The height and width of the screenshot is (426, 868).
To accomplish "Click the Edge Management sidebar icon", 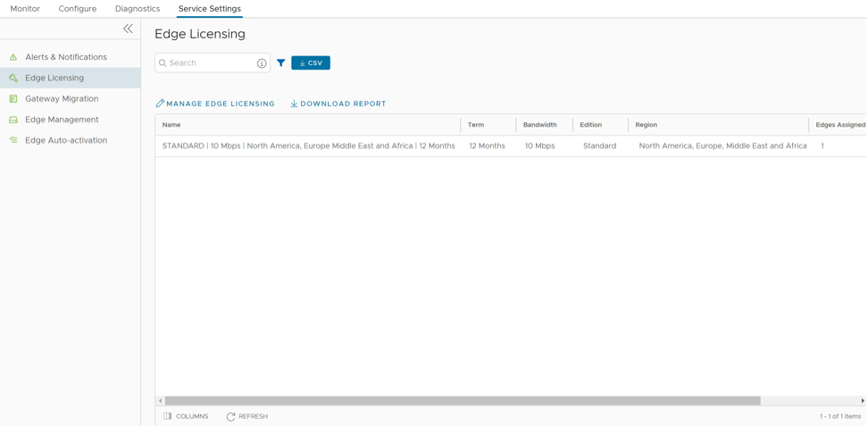I will [x=13, y=120].
